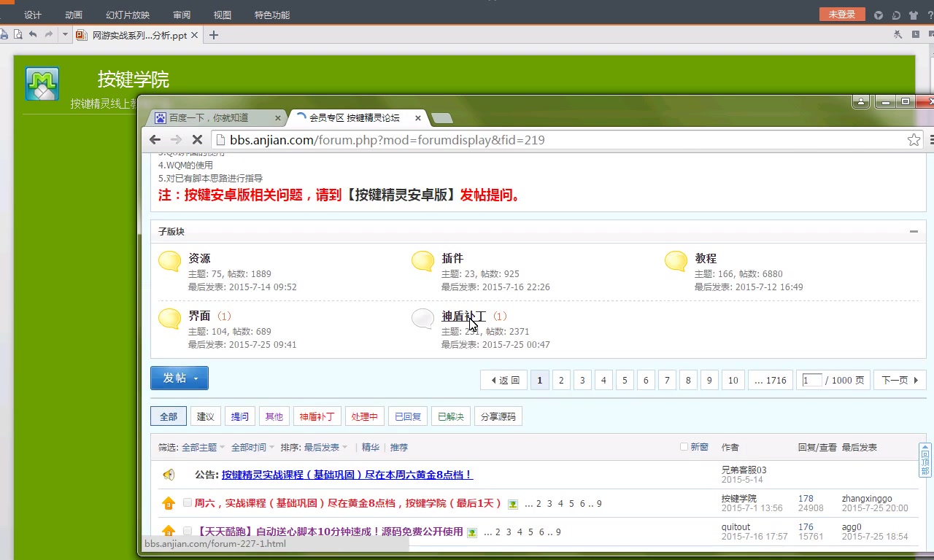Enable the 新窗 checkbox
934x560 pixels.
[683, 447]
